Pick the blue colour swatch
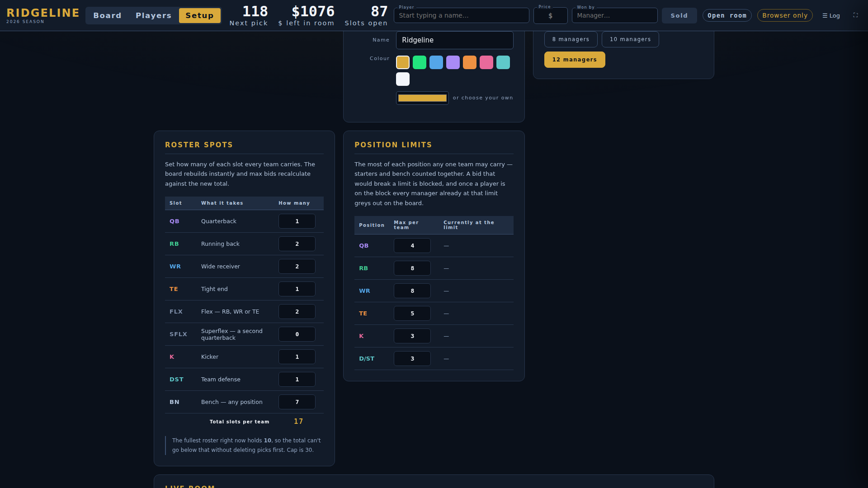Viewport: 868px width, 488px height. pos(436,62)
